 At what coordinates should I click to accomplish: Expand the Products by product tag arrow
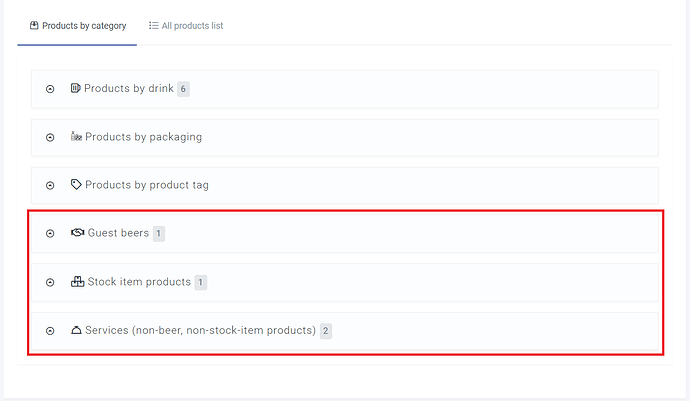[50, 185]
